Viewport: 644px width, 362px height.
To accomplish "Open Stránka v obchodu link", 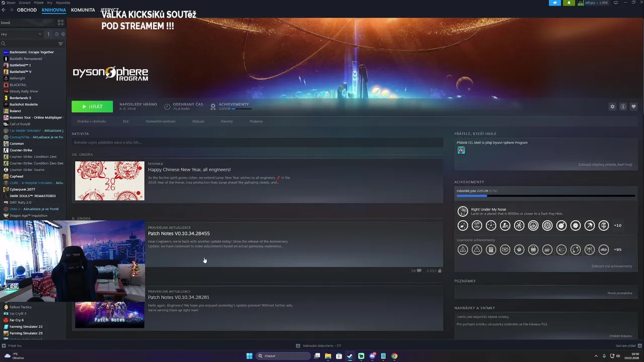I will point(92,121).
